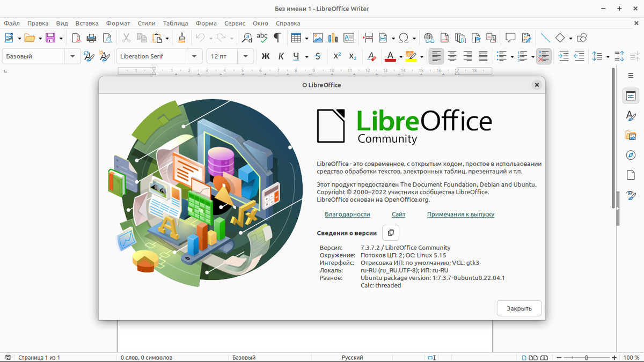
Task: Expand paragraph style dropdown (Базовый)
Action: [x=72, y=56]
